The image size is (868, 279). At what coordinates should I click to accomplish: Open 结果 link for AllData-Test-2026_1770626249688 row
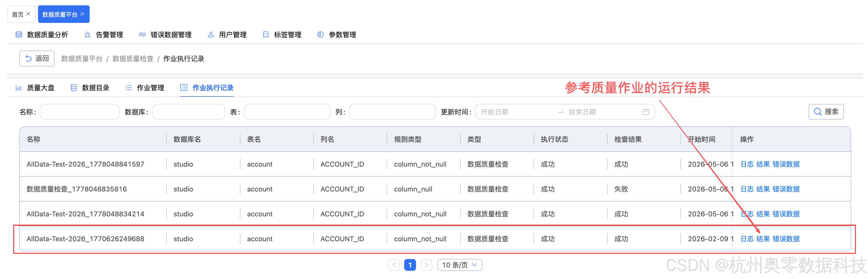click(x=763, y=239)
